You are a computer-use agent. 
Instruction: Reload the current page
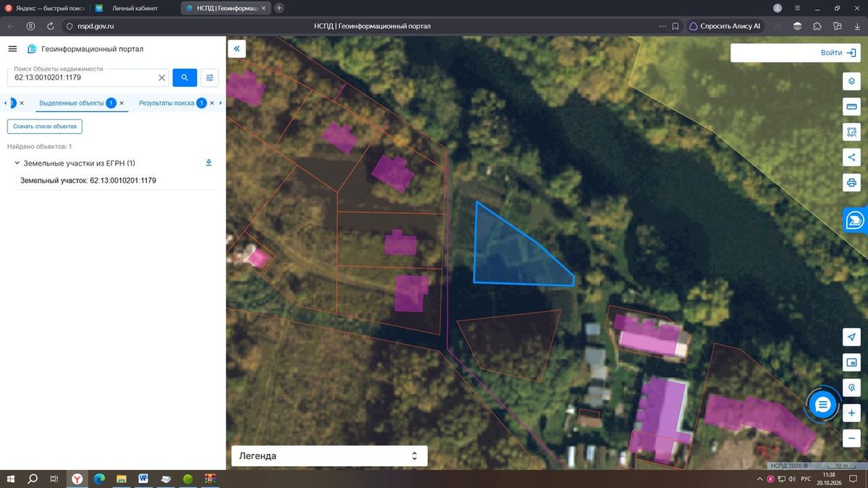pyautogui.click(x=51, y=26)
